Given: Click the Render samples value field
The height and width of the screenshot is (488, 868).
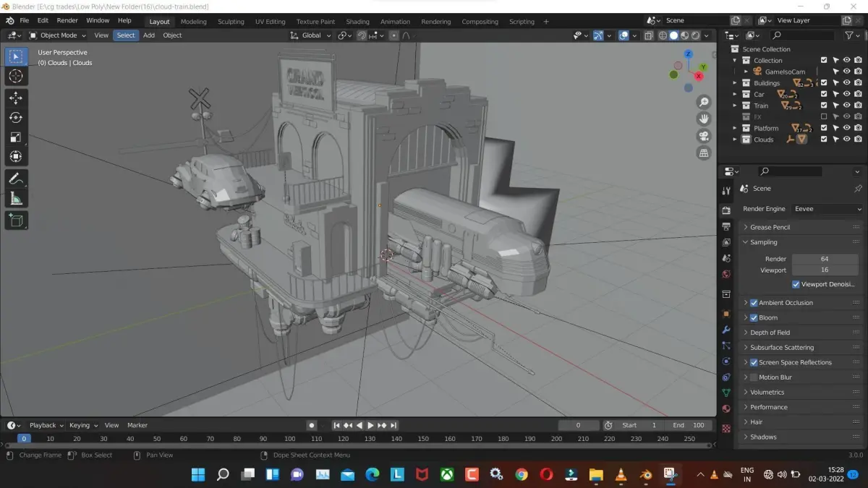Looking at the screenshot, I should (x=825, y=259).
